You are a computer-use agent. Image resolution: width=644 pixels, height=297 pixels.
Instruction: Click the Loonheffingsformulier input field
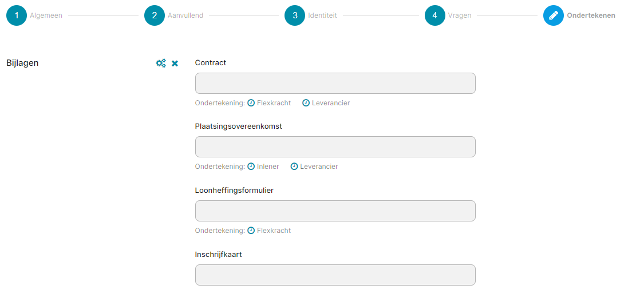pyautogui.click(x=335, y=211)
